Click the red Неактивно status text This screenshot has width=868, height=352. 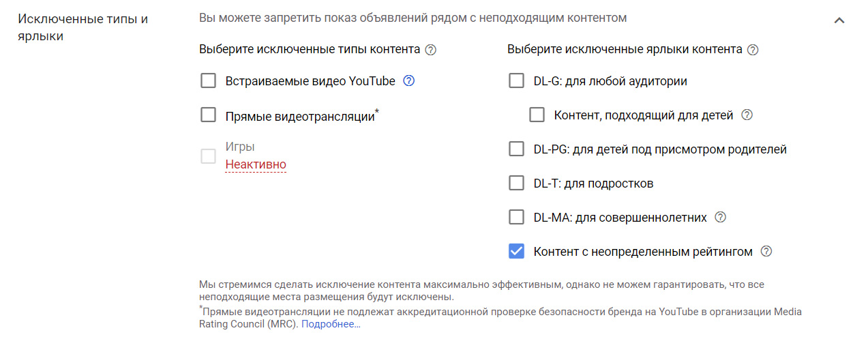pos(256,164)
